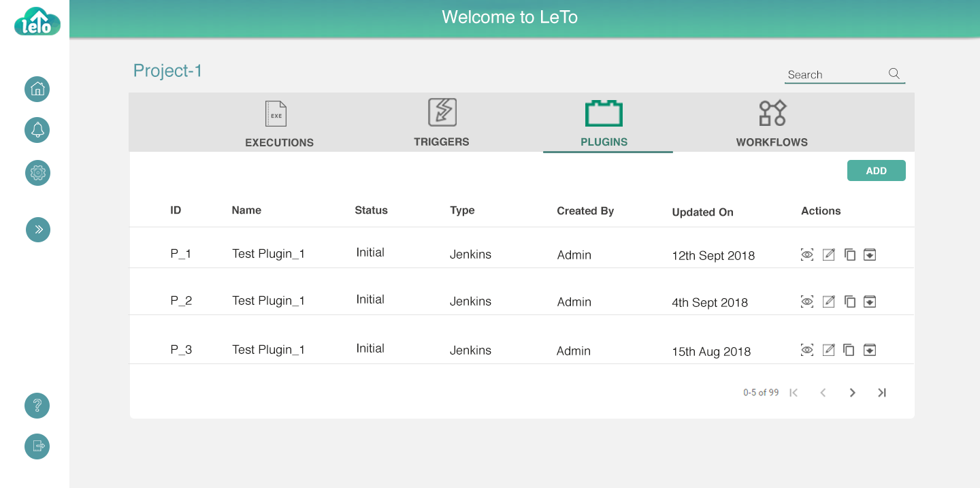This screenshot has height=488, width=980.
Task: Copy plugin P_2 using the duplicate icon
Action: pyautogui.click(x=849, y=302)
